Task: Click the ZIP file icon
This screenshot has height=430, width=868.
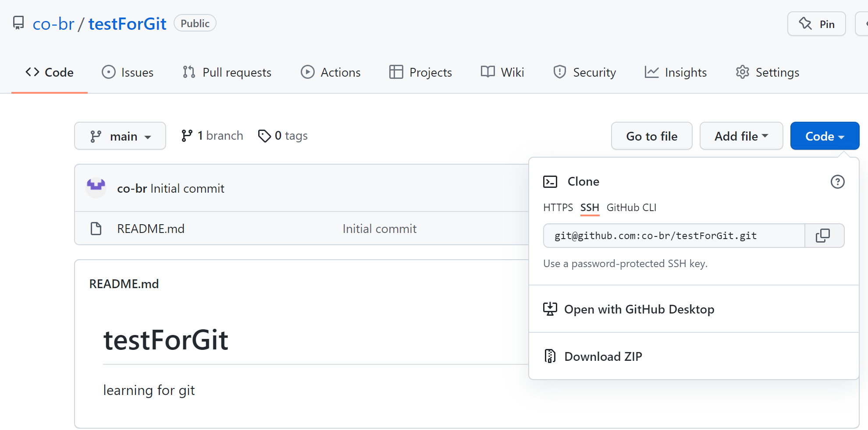Action: click(x=550, y=356)
